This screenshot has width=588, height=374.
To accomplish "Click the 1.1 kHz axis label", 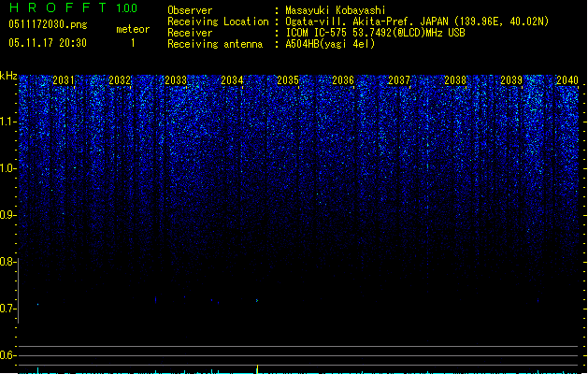I will 7,122.
